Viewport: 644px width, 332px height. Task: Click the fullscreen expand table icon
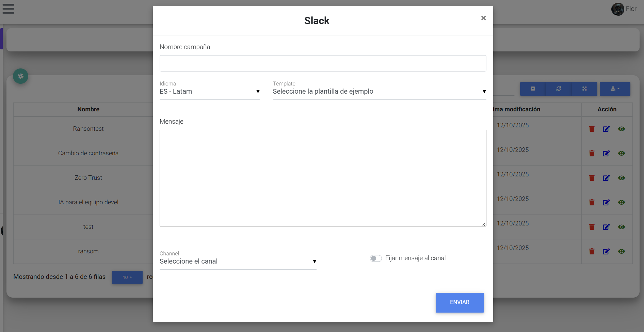click(x=584, y=89)
